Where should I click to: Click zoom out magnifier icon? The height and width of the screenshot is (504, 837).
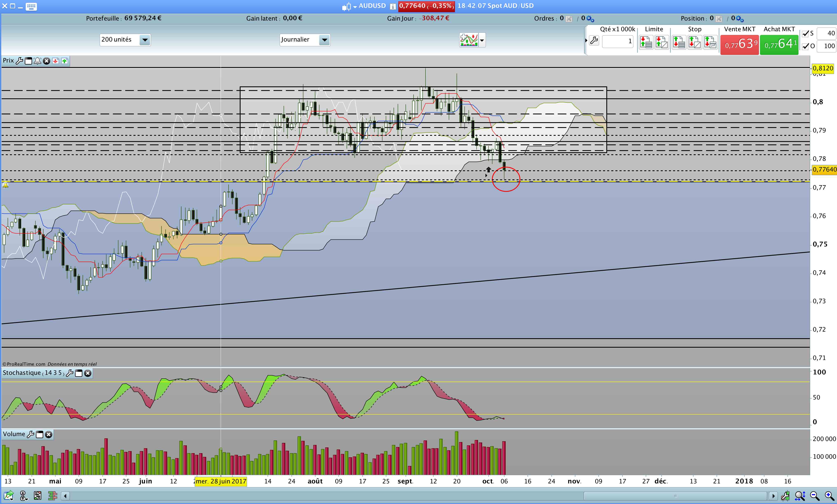pos(815,496)
